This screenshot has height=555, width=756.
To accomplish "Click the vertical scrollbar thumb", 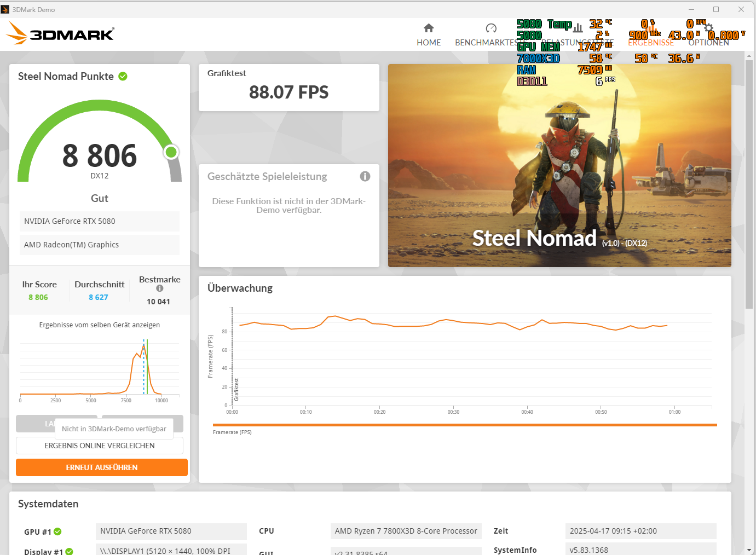I will click(749, 183).
